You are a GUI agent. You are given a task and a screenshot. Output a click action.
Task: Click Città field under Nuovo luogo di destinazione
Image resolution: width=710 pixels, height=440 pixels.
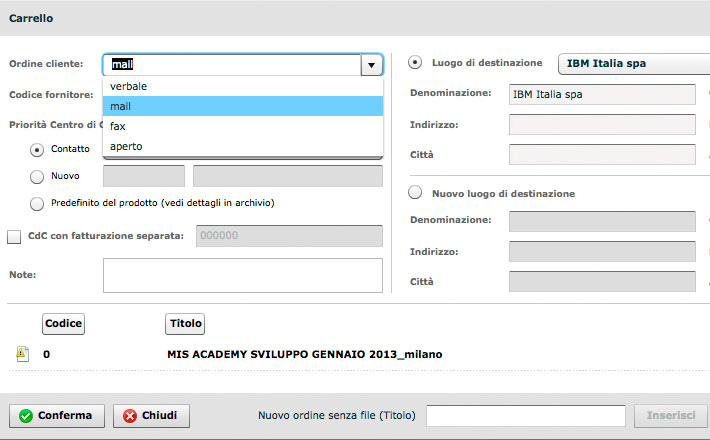602,281
